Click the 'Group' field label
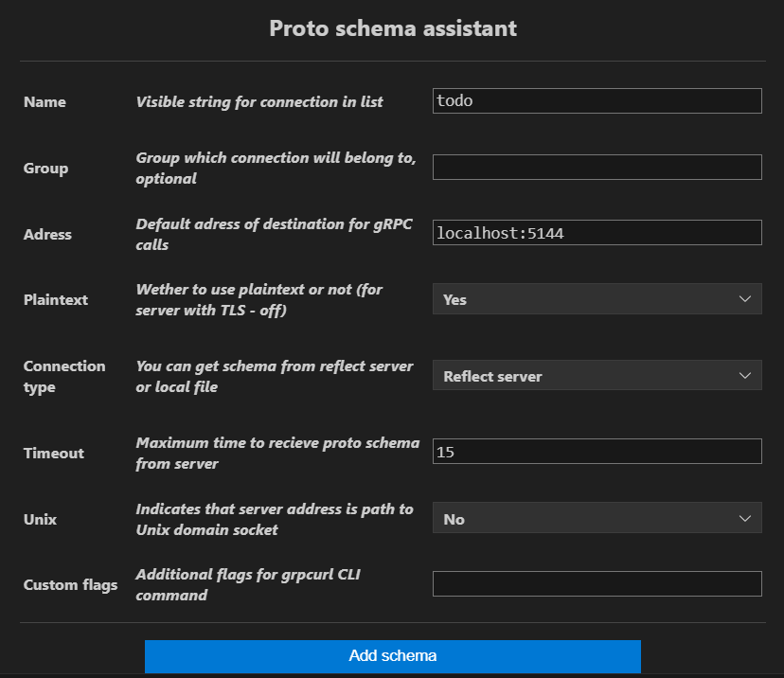This screenshot has height=678, width=784. 45,169
